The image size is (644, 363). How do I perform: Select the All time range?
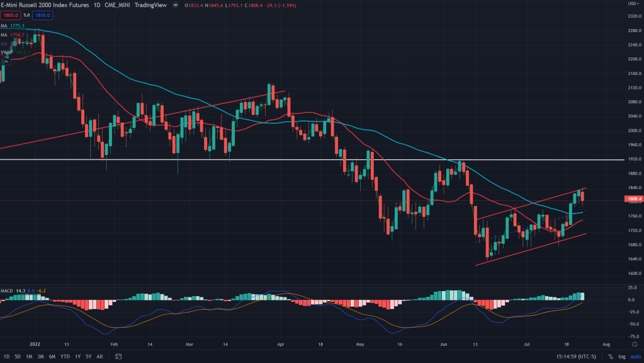tap(99, 357)
